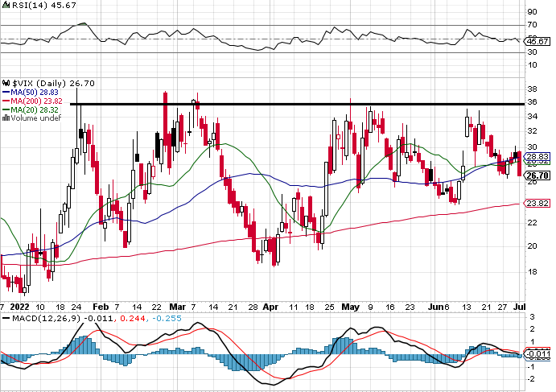The width and height of the screenshot is (556, 392).
Task: Click the 25 date label before May
Action: pyautogui.click(x=329, y=307)
